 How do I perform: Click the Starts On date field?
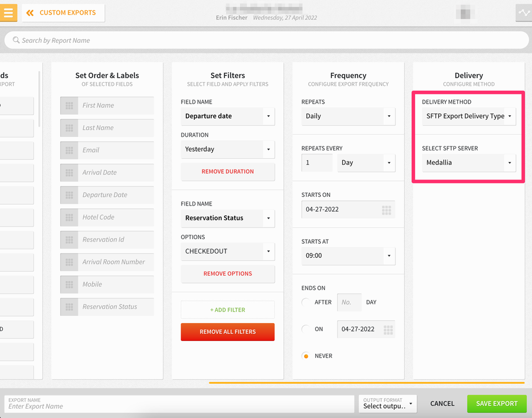coord(348,210)
